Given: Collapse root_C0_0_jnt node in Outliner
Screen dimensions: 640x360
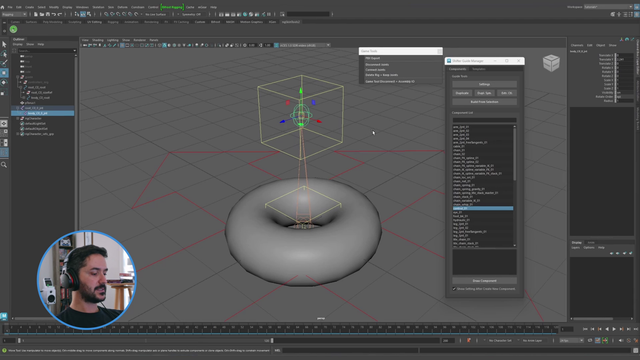Looking at the screenshot, I should pyautogui.click(x=18, y=108).
